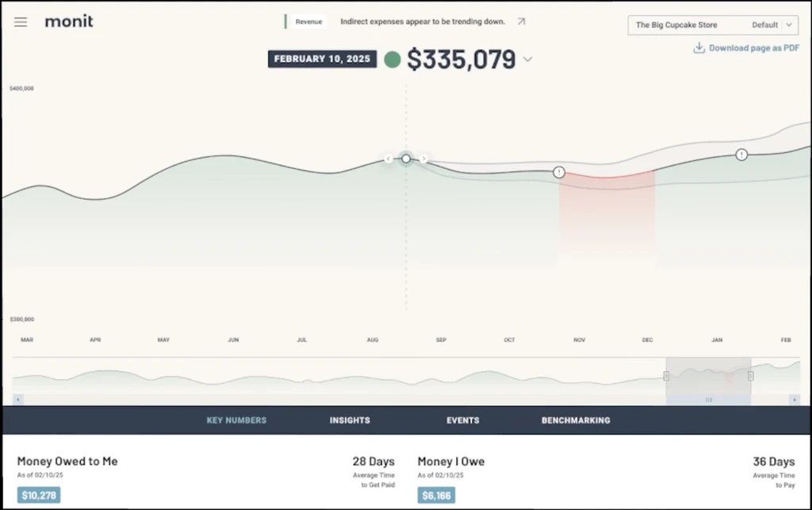Click the $400,000 axis label

(x=21, y=89)
